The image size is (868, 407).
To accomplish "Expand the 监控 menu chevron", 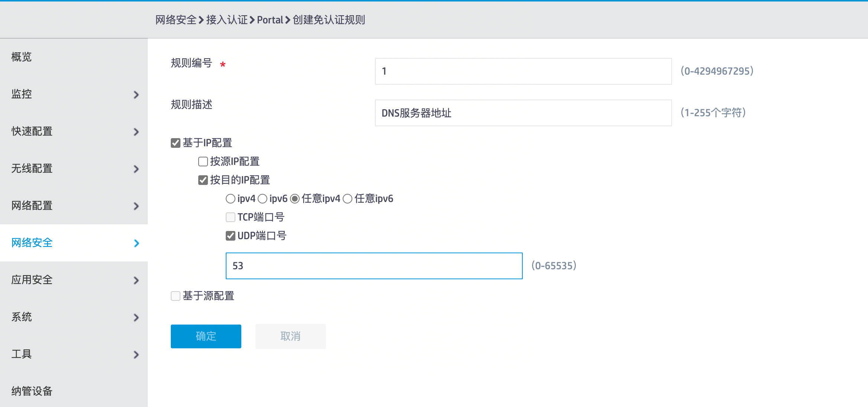I will click(136, 95).
